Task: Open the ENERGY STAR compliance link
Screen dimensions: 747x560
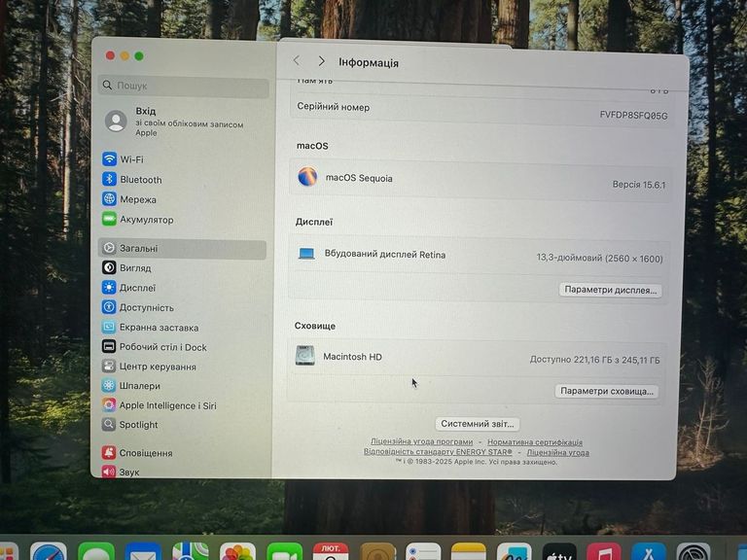Action: click(x=438, y=451)
